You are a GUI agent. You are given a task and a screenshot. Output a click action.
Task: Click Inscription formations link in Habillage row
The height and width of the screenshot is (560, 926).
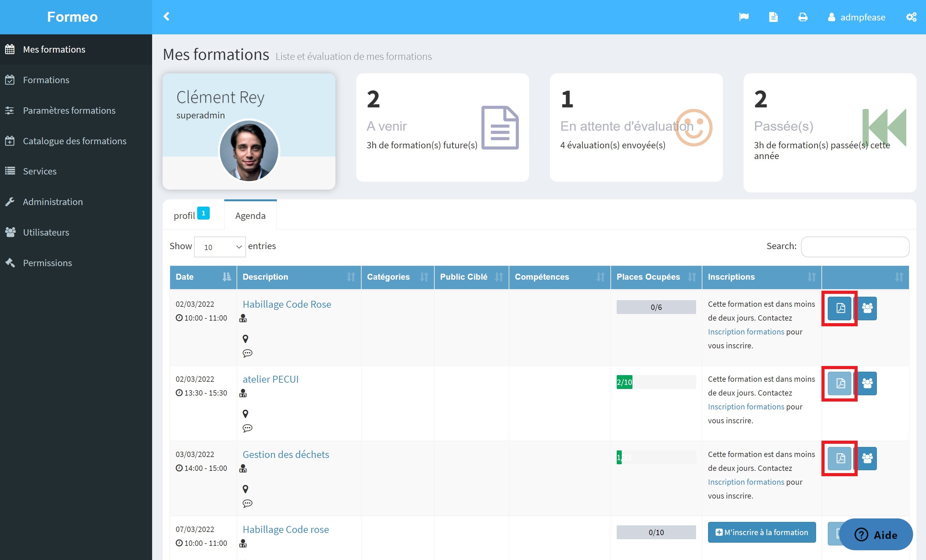point(746,331)
